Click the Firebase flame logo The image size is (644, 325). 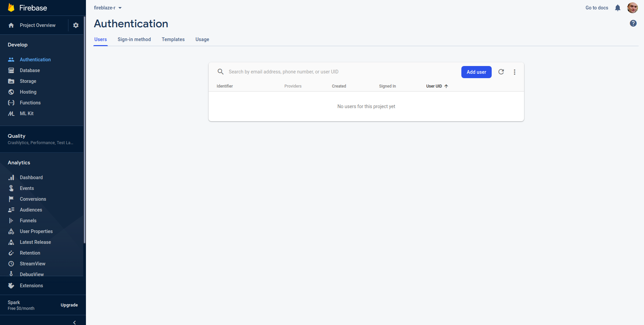coord(11,8)
